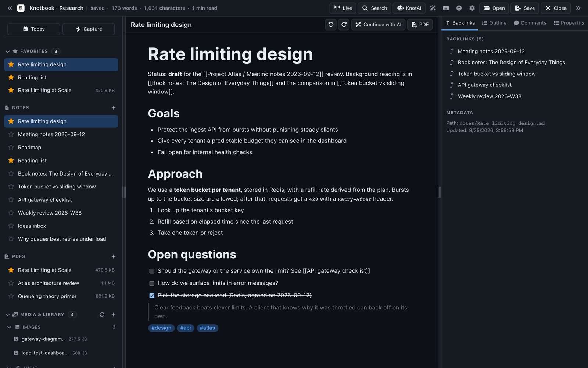The image size is (588, 368).
Task: Click the right panel resize handle
Action: pyautogui.click(x=439, y=192)
